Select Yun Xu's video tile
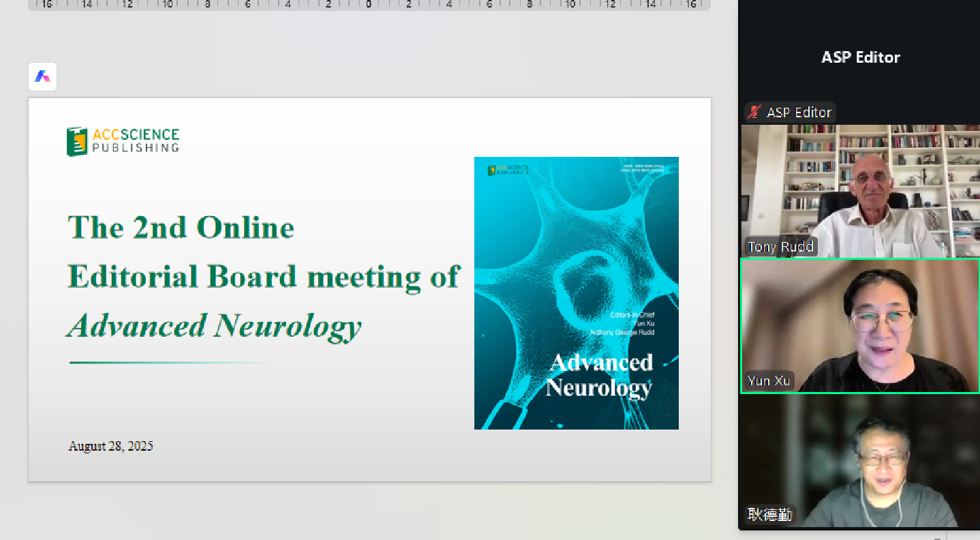The height and width of the screenshot is (540, 980). 861,325
